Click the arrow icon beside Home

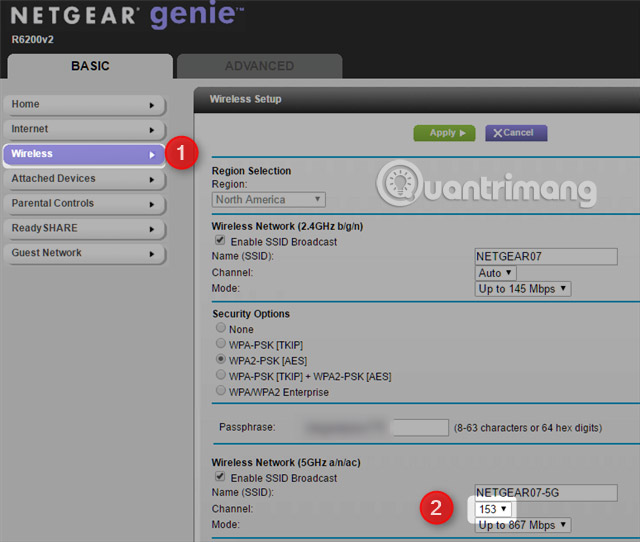tap(152, 104)
